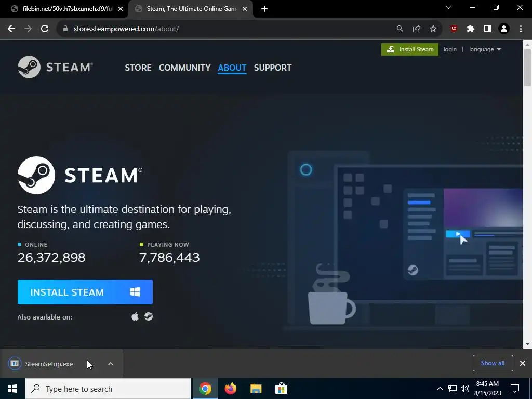Go to the STORE menu
This screenshot has height=399, width=532.
[x=138, y=68]
